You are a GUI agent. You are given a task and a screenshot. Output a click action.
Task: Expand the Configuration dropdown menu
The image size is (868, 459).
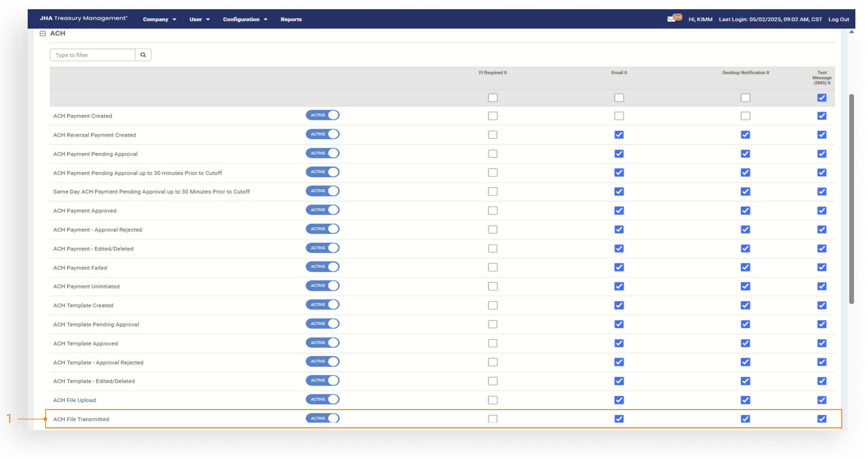pyautogui.click(x=245, y=19)
